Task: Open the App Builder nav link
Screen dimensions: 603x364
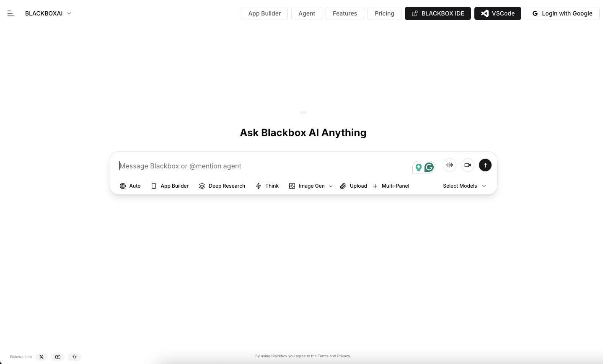Action: click(264, 13)
